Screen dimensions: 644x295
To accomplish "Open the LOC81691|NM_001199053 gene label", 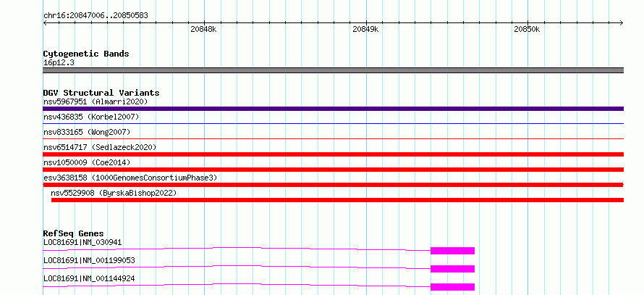I will click(x=89, y=260).
